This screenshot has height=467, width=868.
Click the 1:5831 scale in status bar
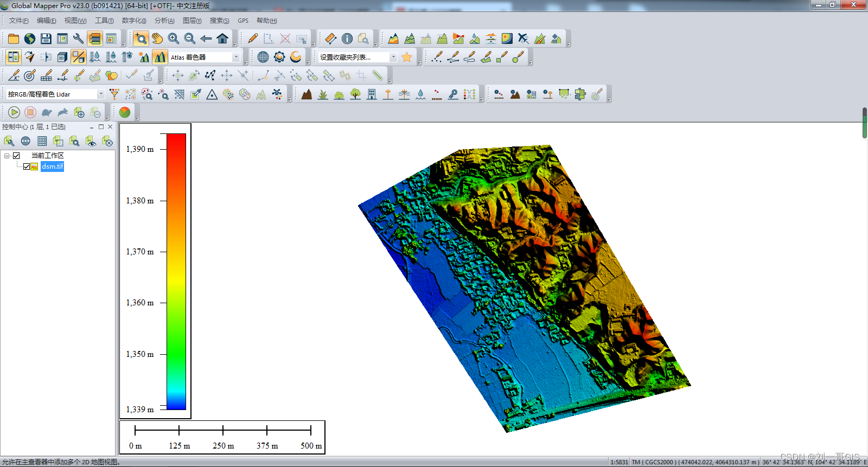619,462
